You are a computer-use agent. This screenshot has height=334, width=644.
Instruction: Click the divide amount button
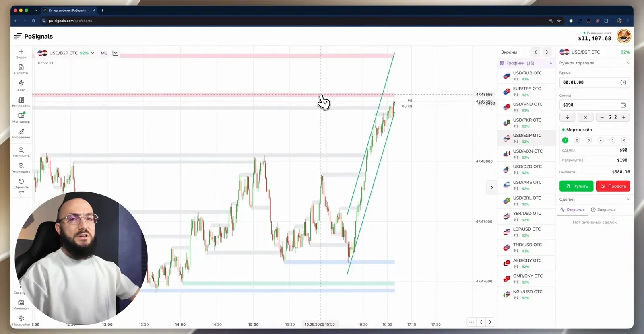tap(567, 117)
